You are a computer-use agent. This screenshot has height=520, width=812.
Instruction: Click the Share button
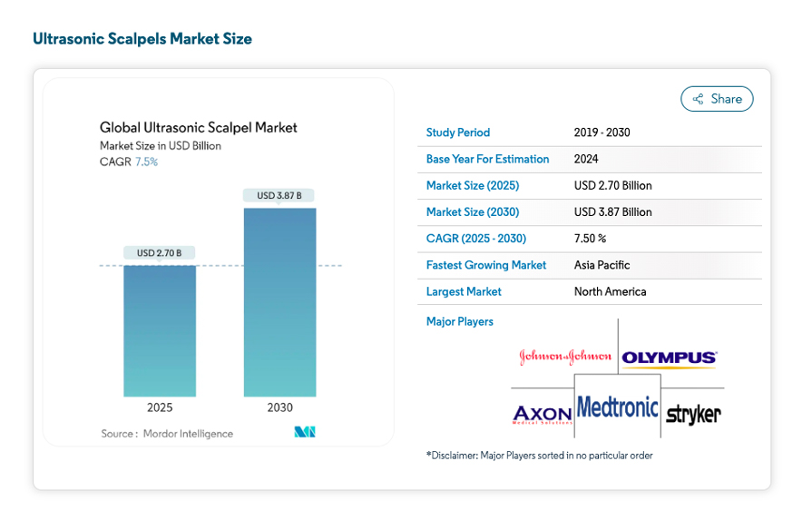[x=717, y=99]
